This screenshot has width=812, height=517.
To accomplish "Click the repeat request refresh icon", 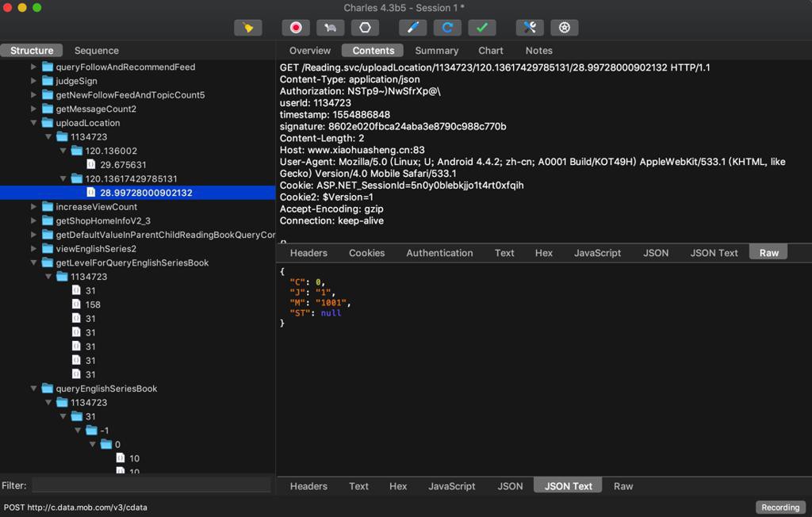I will click(x=447, y=28).
